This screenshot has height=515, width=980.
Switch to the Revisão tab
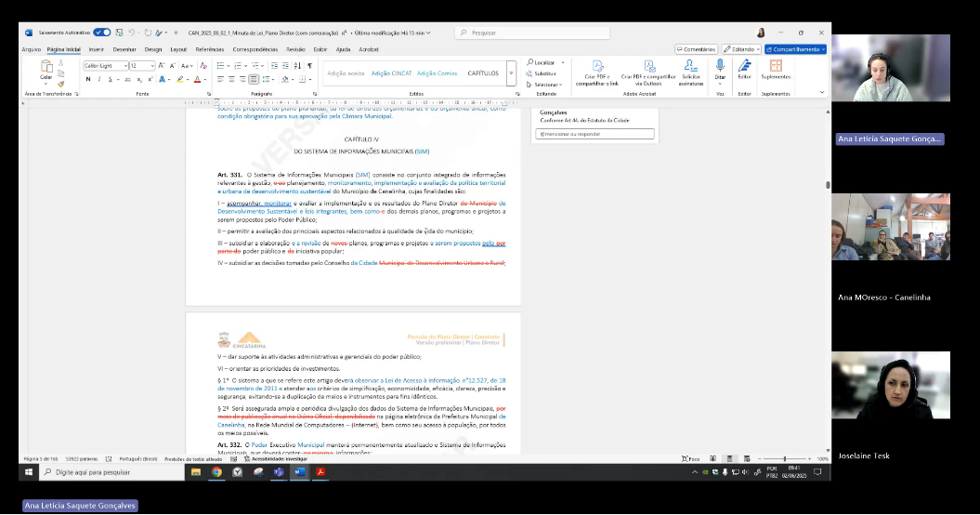pos(295,49)
